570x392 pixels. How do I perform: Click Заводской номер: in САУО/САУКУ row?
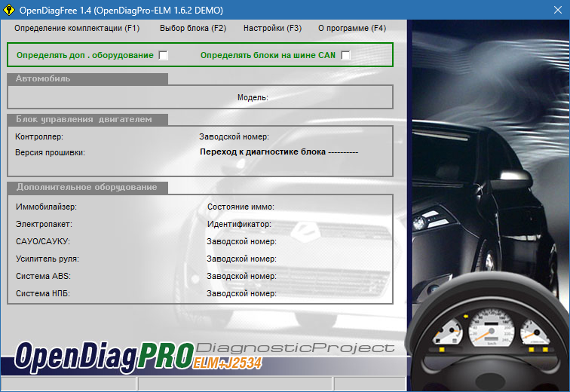coord(241,241)
